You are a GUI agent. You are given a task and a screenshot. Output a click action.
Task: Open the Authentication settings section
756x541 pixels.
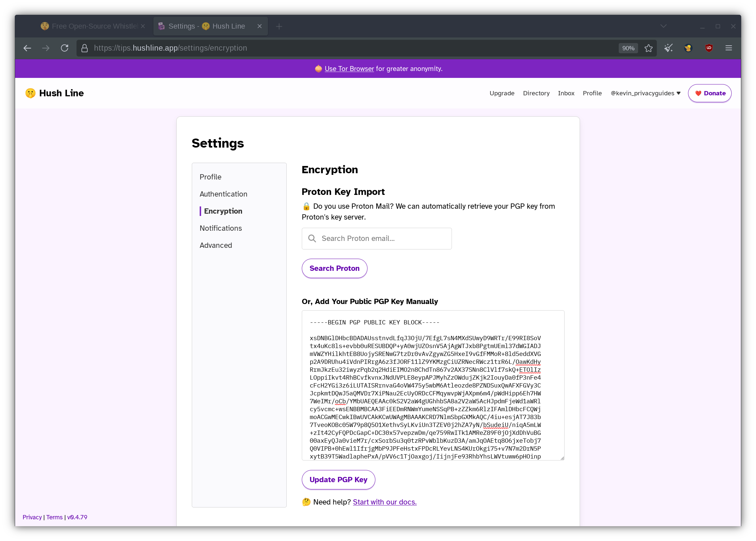pos(223,194)
